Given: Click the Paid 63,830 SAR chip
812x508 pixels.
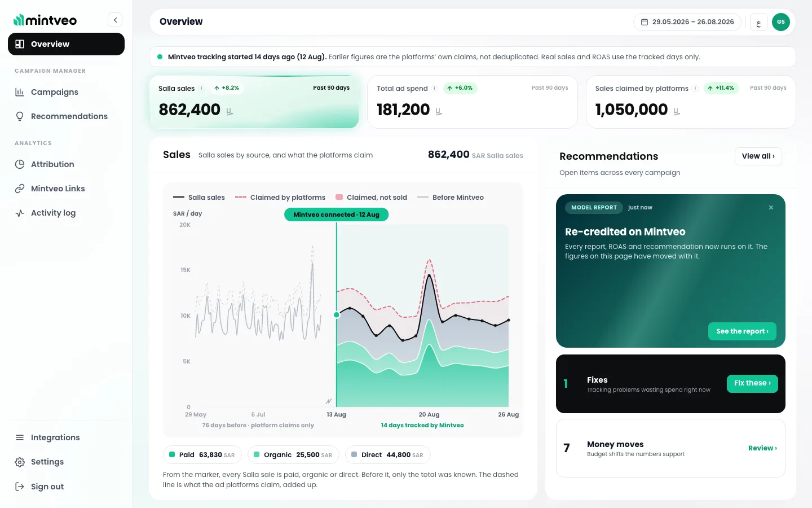Looking at the screenshot, I should [x=202, y=455].
